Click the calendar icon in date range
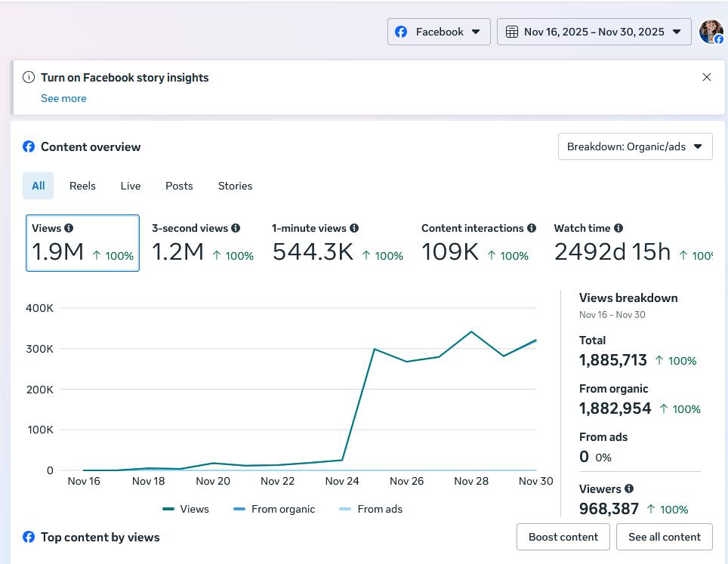Image resolution: width=728 pixels, height=564 pixels. click(x=512, y=32)
